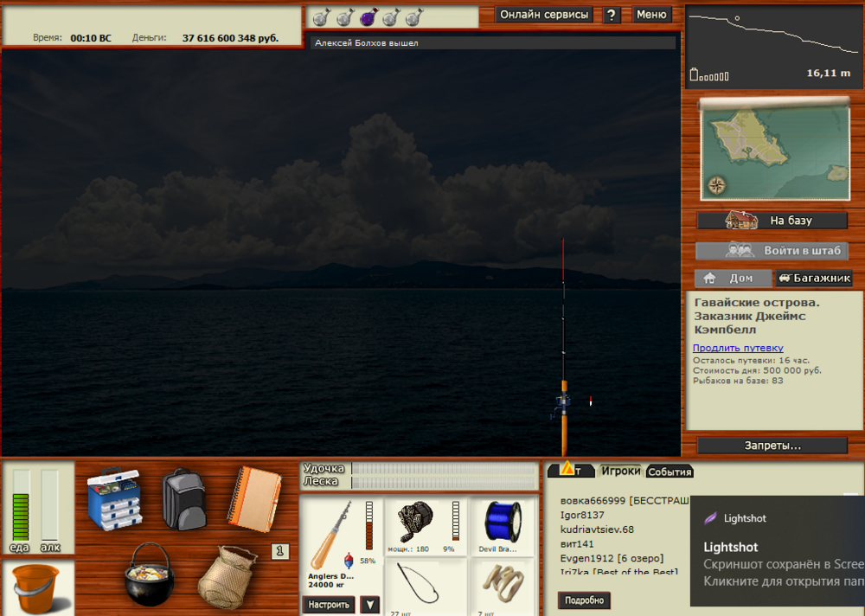
Task: Switch to the Багажник tab
Action: [813, 278]
